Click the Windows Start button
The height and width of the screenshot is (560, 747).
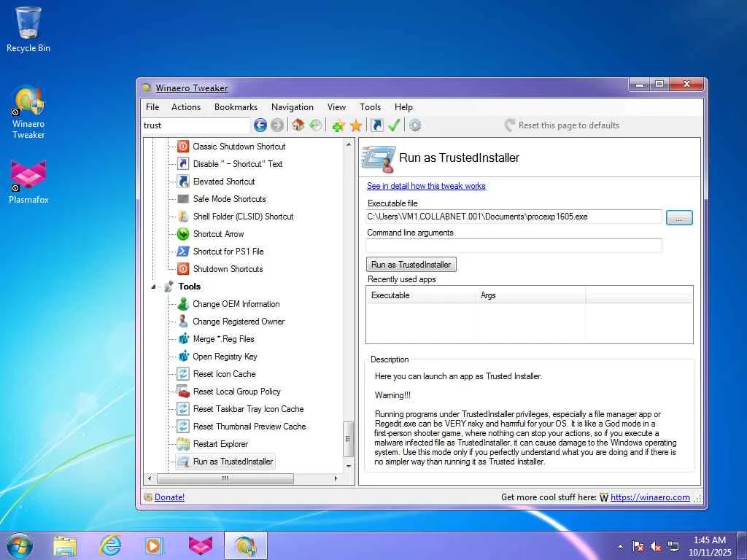pos(20,545)
